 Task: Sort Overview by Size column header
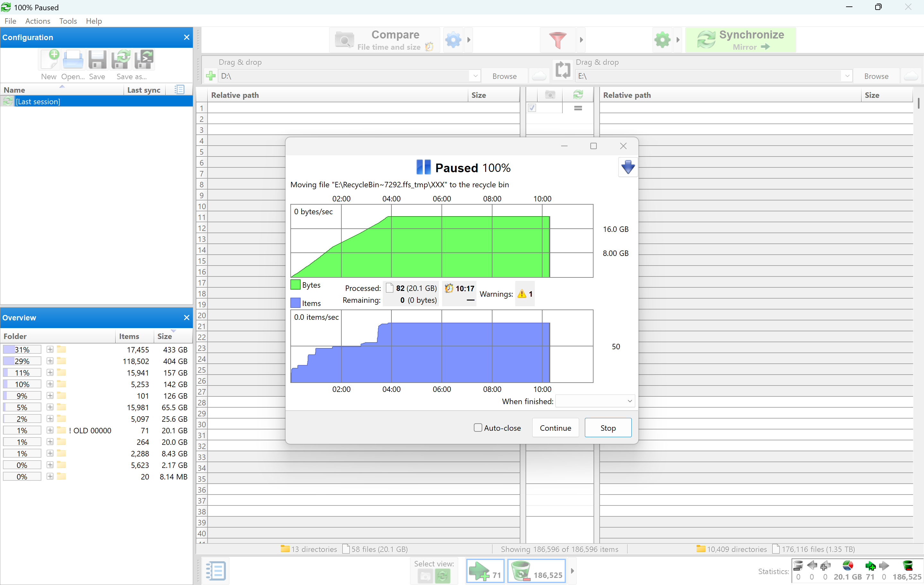pos(172,336)
